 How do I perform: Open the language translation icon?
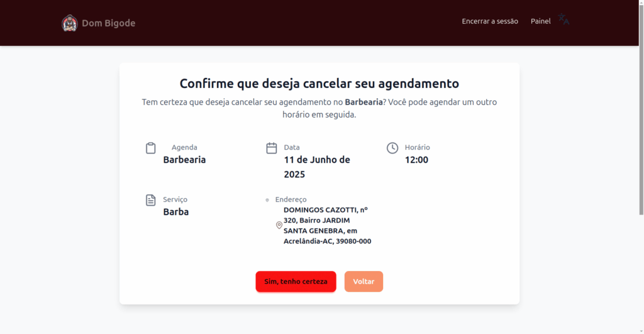click(563, 19)
